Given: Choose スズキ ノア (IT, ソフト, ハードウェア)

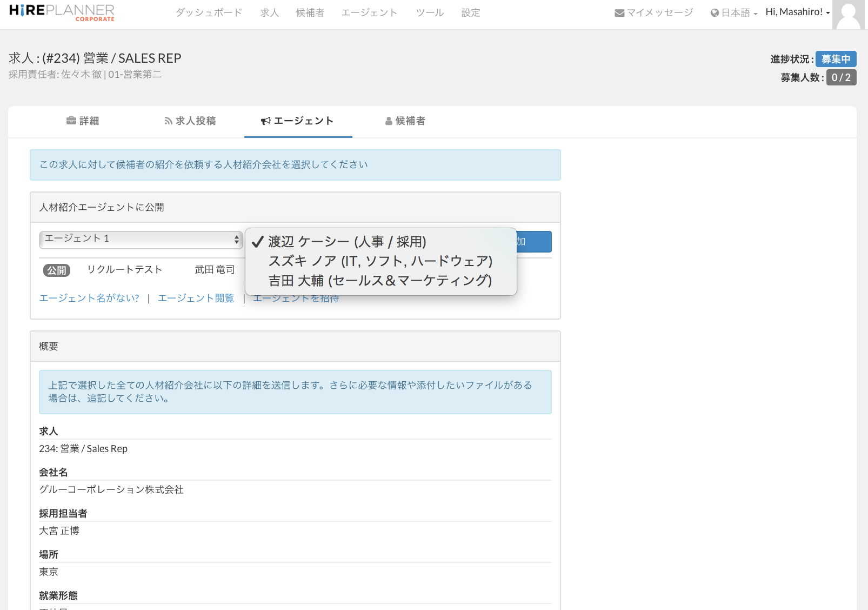Looking at the screenshot, I should tap(380, 261).
